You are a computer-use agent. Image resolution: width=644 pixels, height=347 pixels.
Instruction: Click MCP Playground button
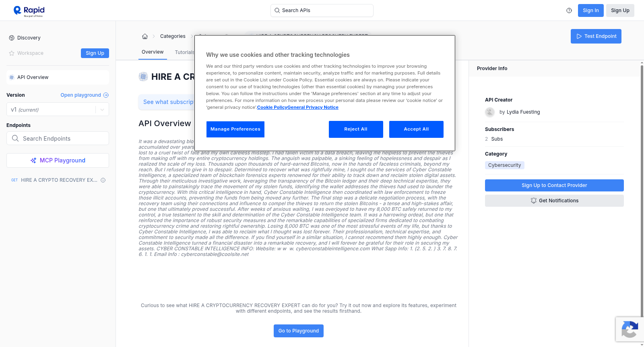tap(58, 160)
